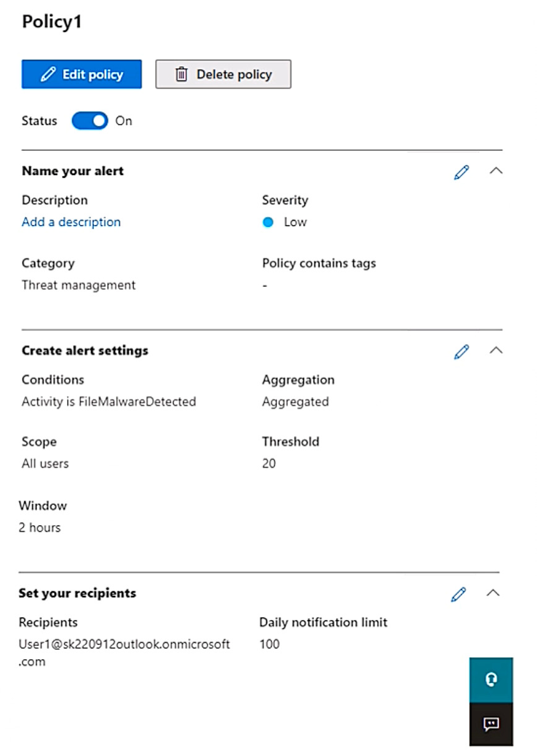Click the Add a description link
Screen dimensions: 537x756
pos(71,222)
